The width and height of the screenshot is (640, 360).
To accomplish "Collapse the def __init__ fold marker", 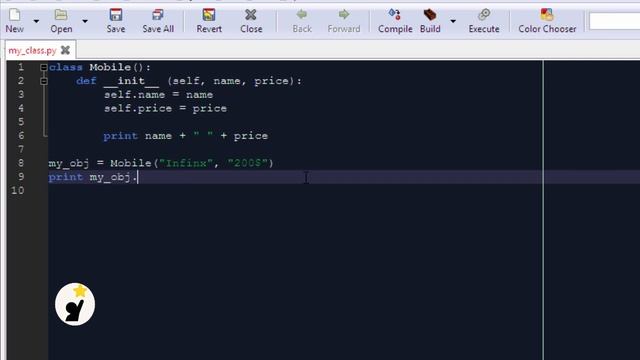I will click(44, 81).
